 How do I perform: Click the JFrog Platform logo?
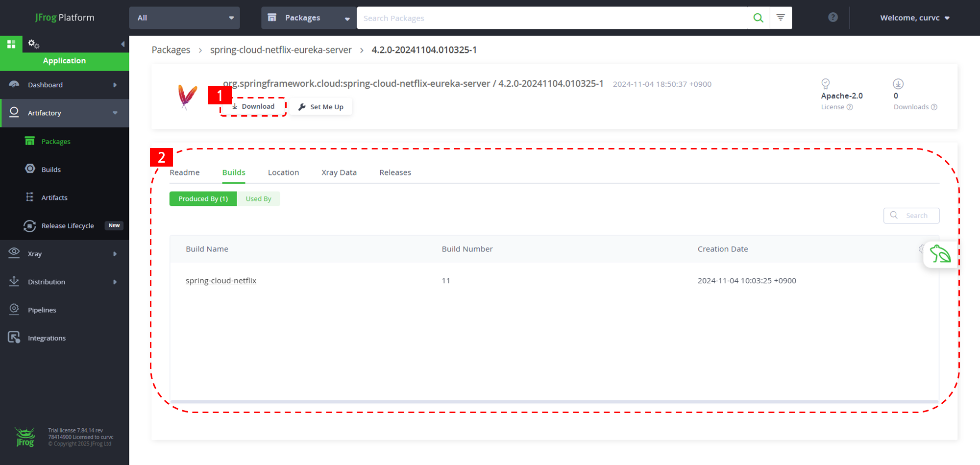click(65, 18)
